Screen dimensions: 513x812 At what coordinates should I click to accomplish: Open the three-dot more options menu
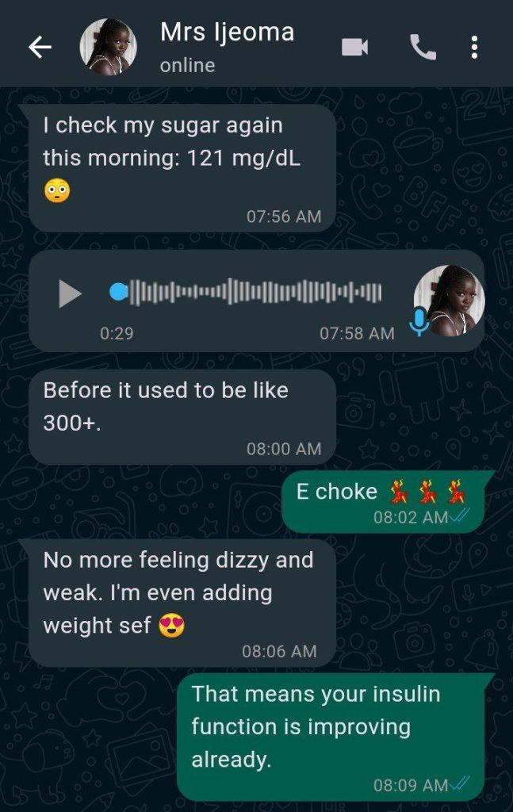[474, 47]
